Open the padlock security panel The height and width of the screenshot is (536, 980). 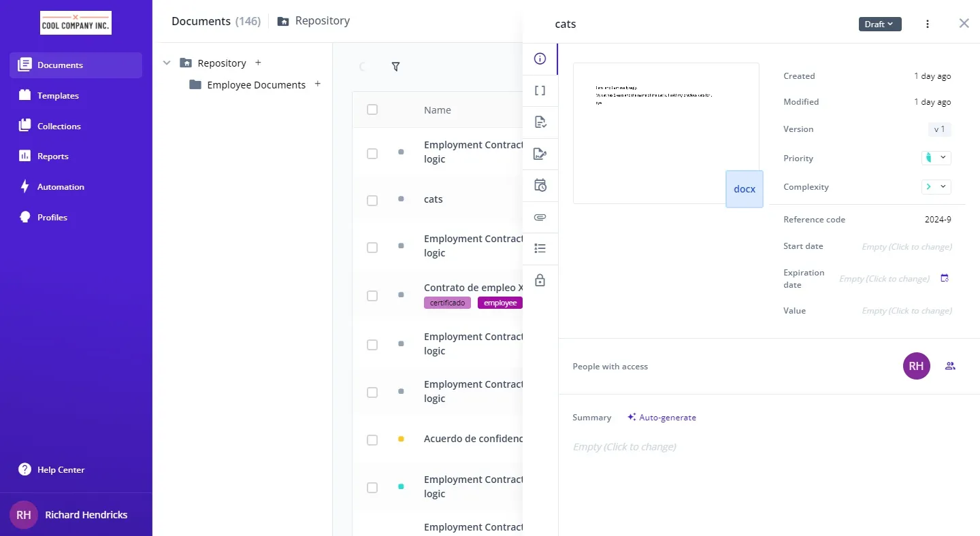(x=540, y=280)
